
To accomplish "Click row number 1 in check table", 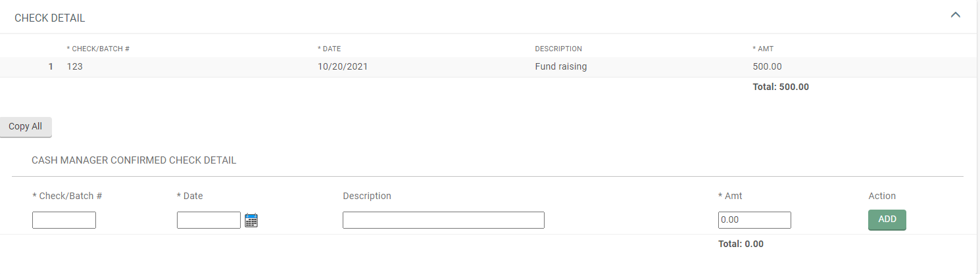I will point(51,66).
